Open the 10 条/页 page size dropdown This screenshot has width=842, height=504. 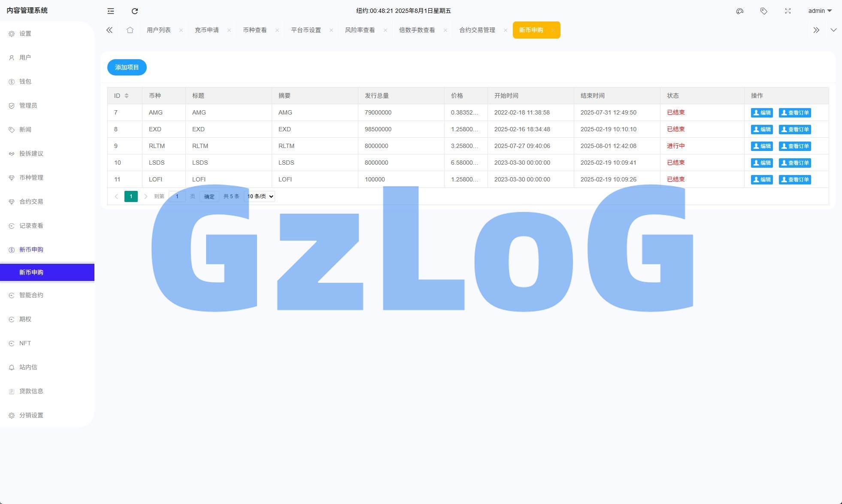click(x=260, y=196)
